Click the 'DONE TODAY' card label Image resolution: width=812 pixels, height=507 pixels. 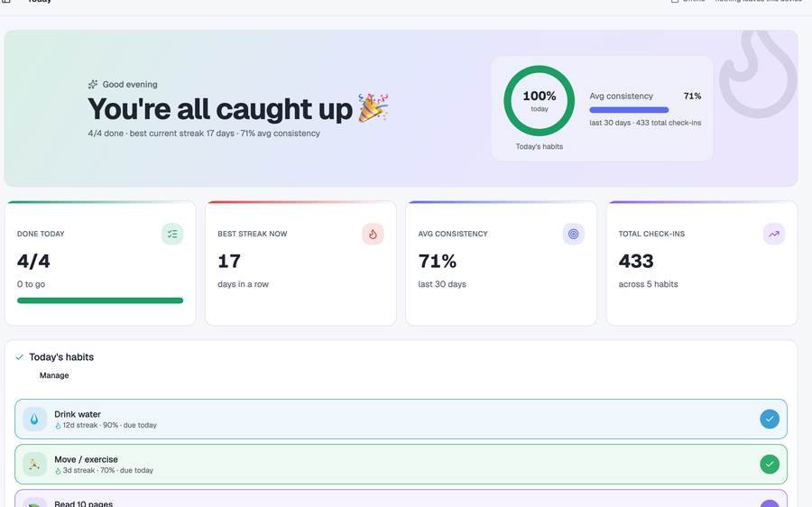[41, 234]
